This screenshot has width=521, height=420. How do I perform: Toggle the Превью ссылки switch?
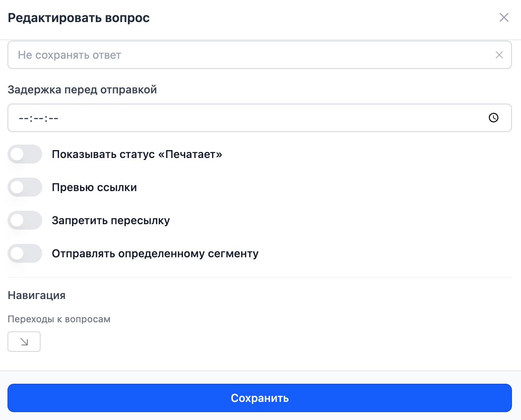[x=25, y=188]
